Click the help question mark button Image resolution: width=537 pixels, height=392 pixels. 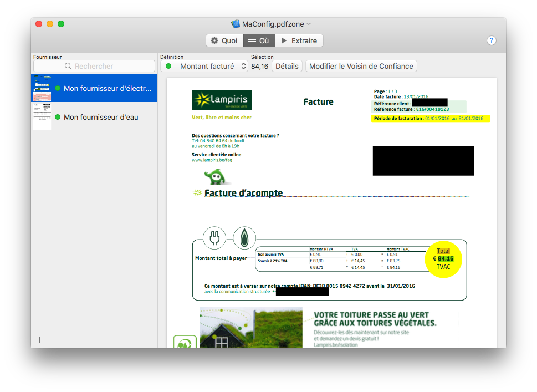point(491,40)
